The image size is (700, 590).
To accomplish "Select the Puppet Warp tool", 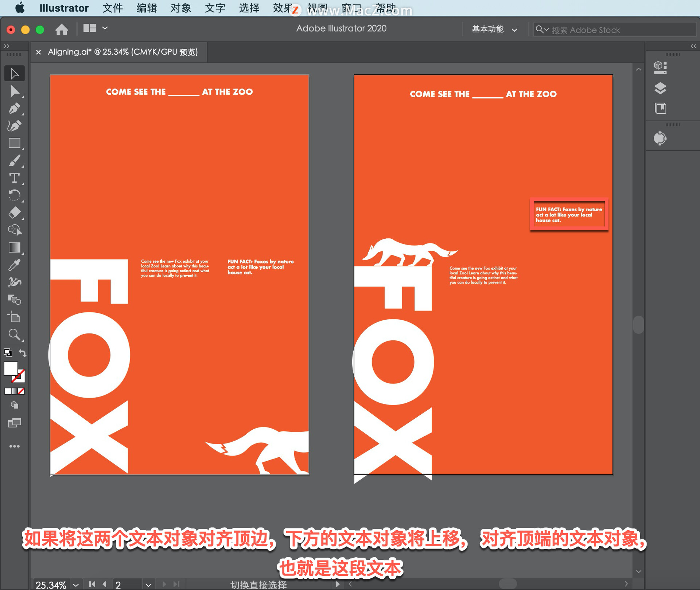I will click(15, 282).
